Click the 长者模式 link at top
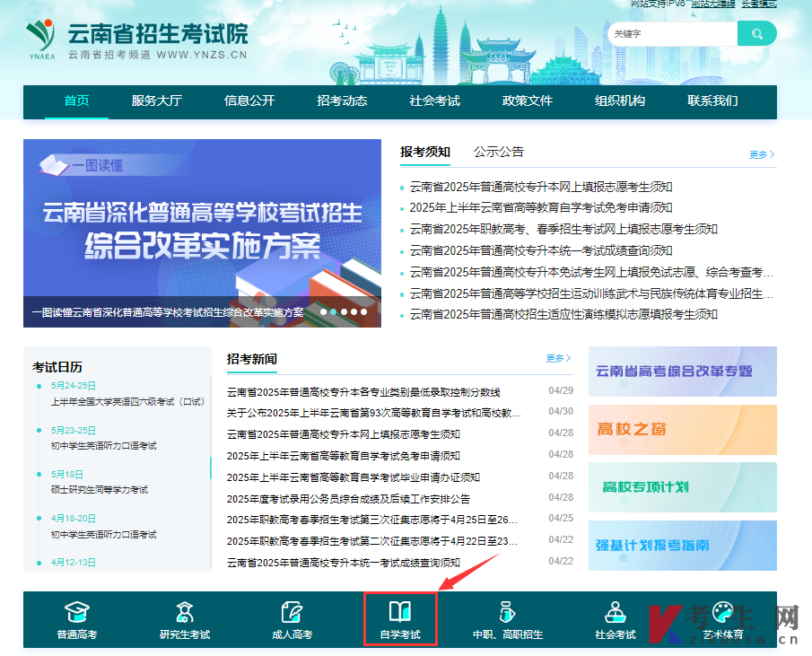This screenshot has height=656, width=812. click(759, 4)
